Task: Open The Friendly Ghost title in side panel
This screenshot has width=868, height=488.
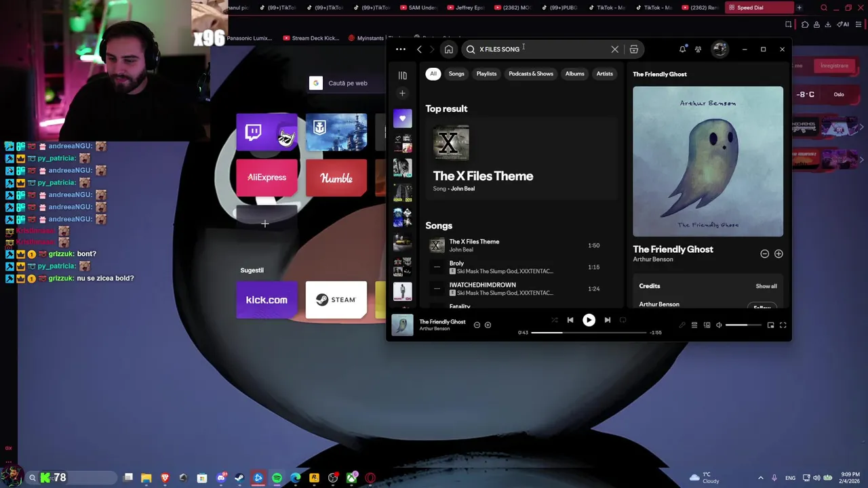Action: tap(673, 249)
